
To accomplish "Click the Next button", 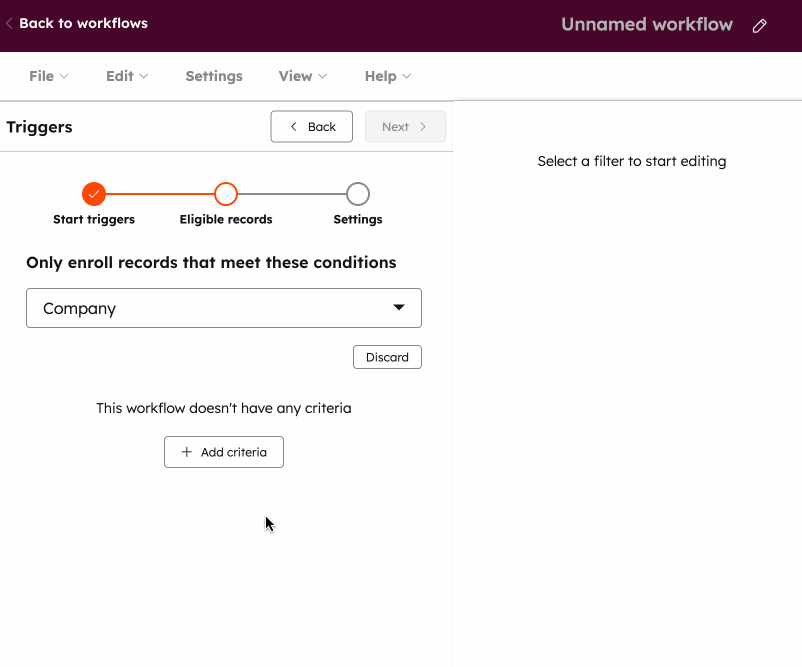I will [405, 126].
